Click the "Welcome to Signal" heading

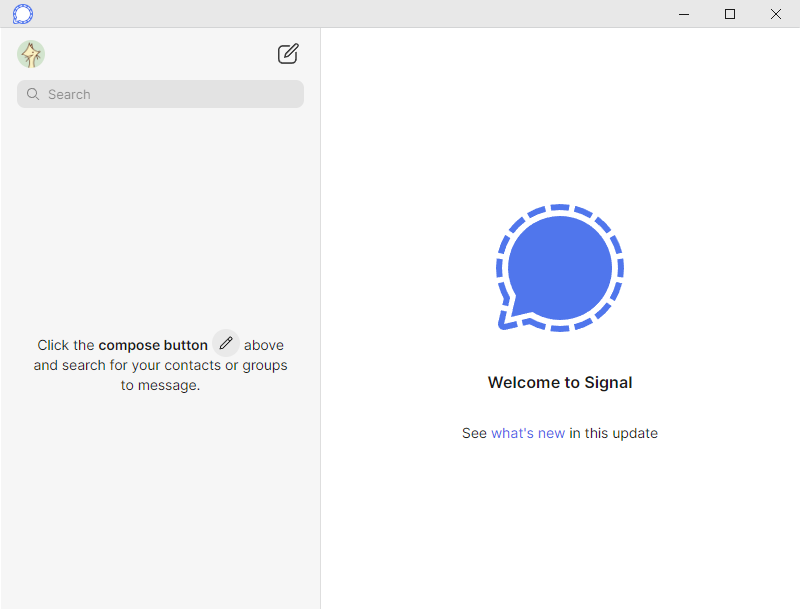tap(560, 382)
